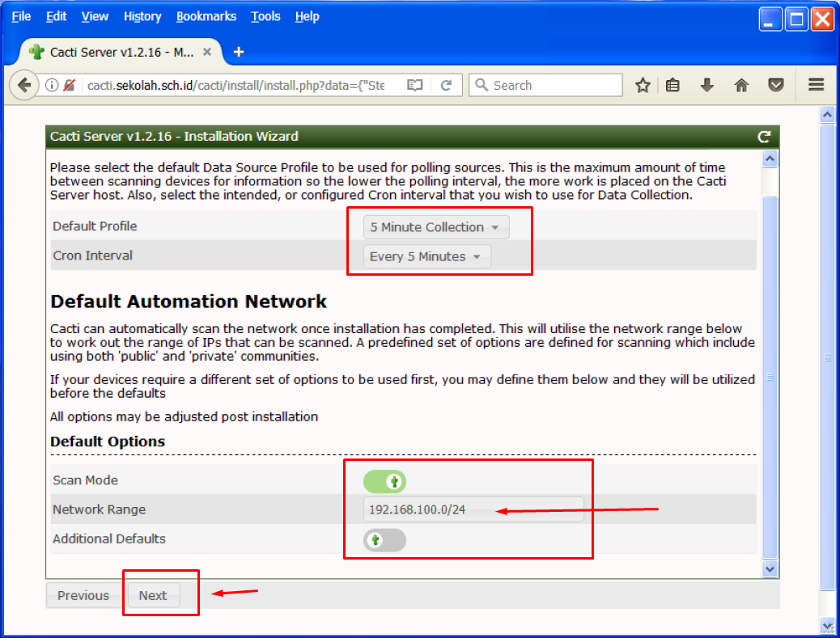Viewport: 840px width, 638px height.
Task: Bookmark this page with the star icon
Action: [x=643, y=85]
